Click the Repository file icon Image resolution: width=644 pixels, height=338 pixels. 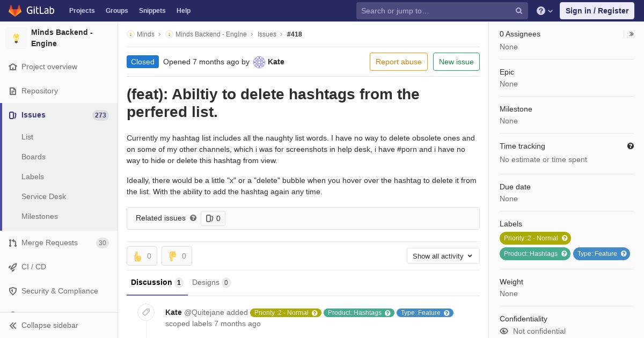click(13, 91)
